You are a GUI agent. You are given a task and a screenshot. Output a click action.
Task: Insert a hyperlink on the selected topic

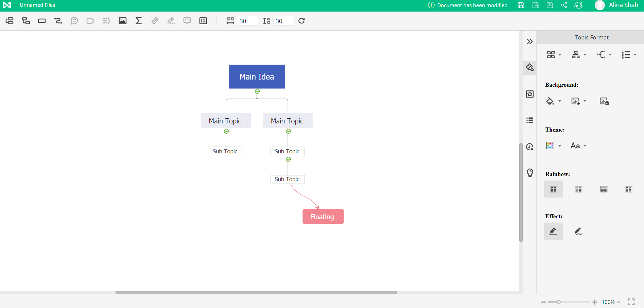tap(155, 21)
